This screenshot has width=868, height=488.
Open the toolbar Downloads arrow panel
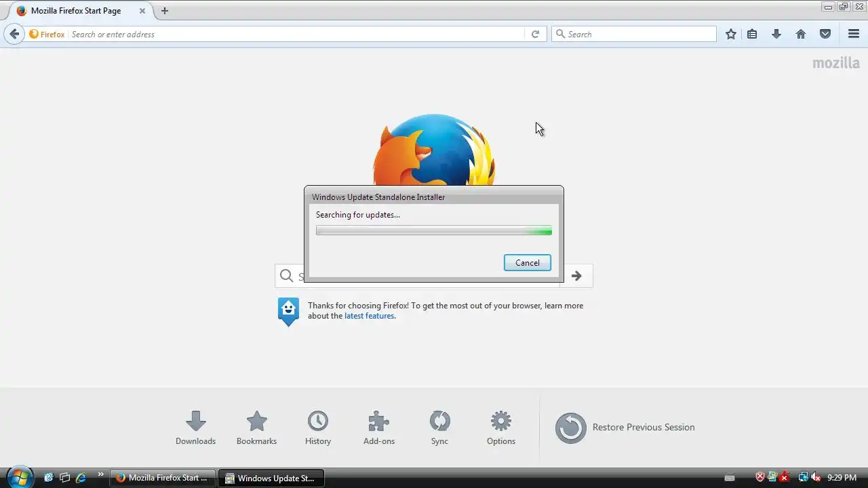click(776, 34)
